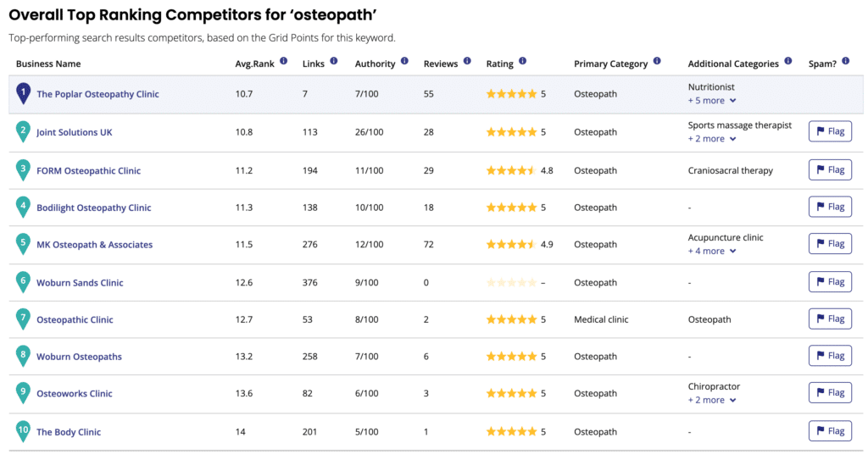Open the Woburn Osteopaths business link
The image size is (868, 460).
(79, 357)
